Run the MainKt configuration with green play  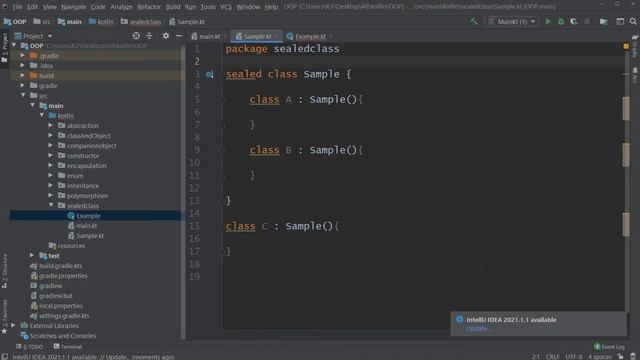(548, 21)
